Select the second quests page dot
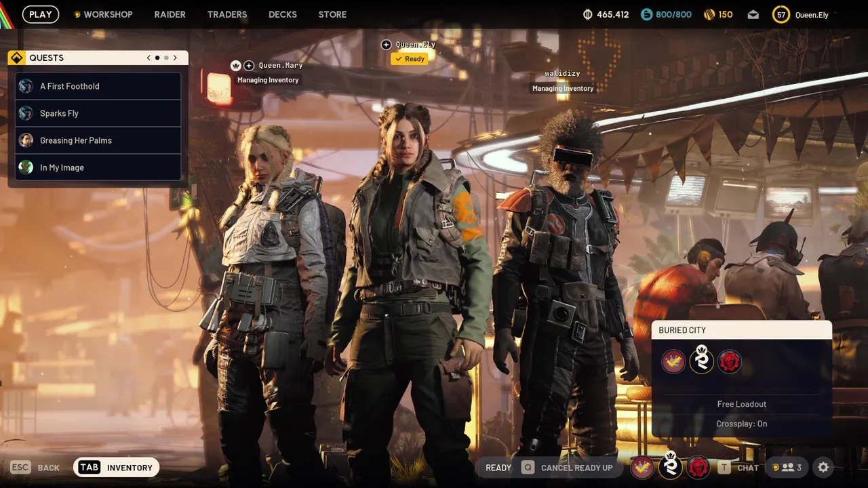The height and width of the screenshot is (488, 868). coord(166,58)
